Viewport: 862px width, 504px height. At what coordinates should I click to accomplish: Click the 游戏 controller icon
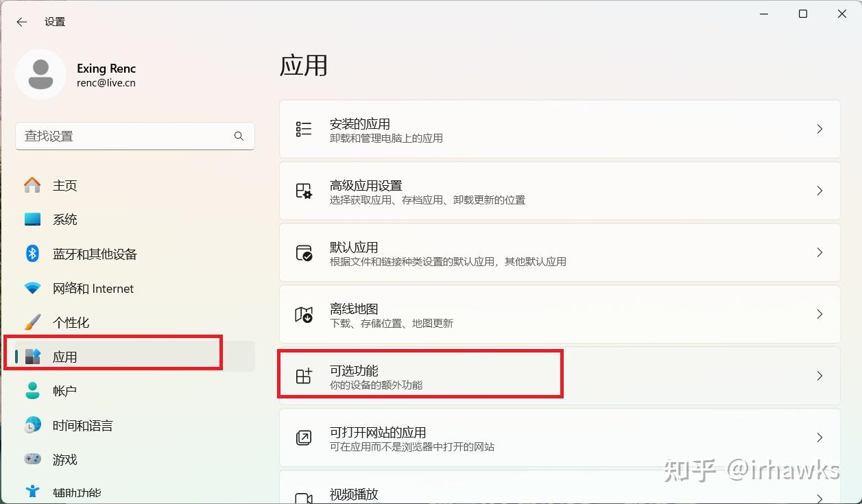point(32,459)
